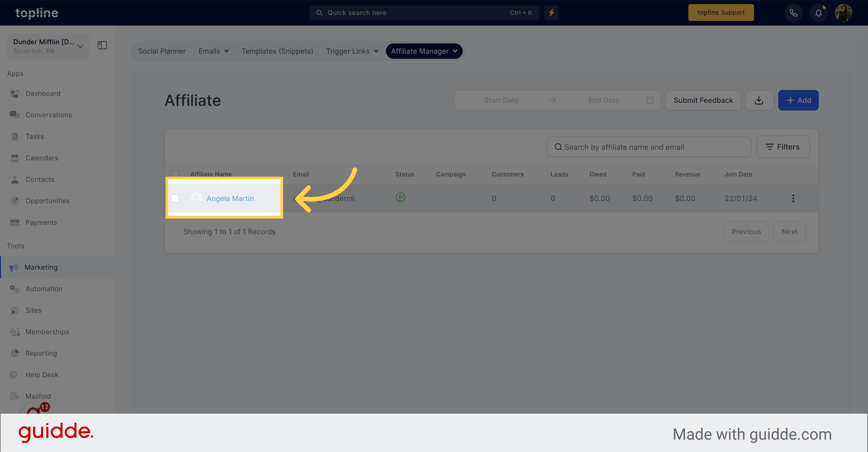Open Memberships section in sidebar
Viewport: 868px width, 452px height.
click(47, 331)
